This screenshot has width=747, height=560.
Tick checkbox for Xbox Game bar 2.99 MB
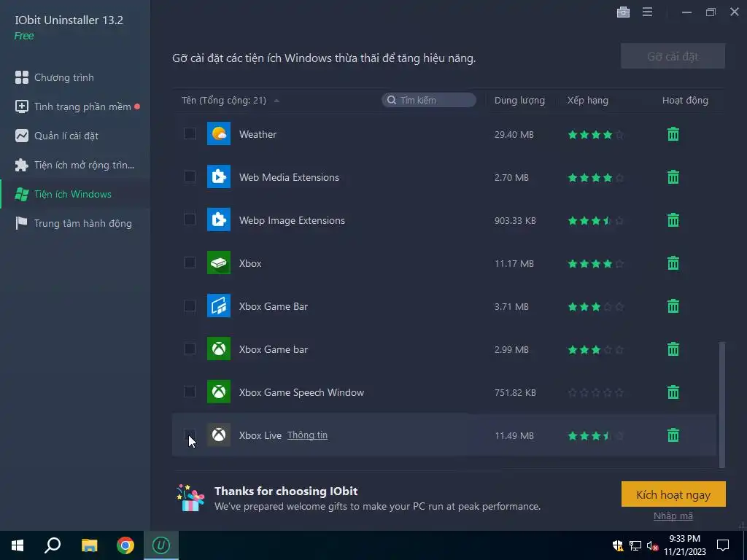click(x=190, y=349)
